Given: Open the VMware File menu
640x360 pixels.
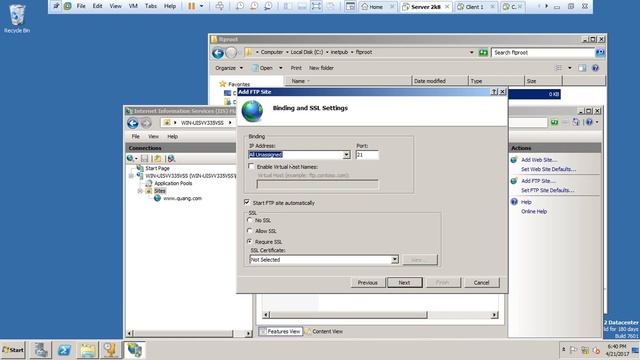Looking at the screenshot, I should (x=81, y=6).
